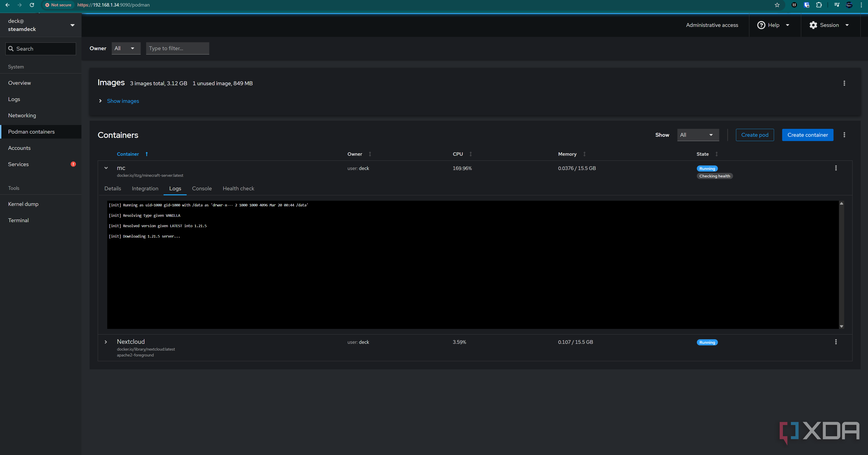Image resolution: width=868 pixels, height=455 pixels.
Task: Open the Show containers filter dropdown
Action: pos(698,135)
